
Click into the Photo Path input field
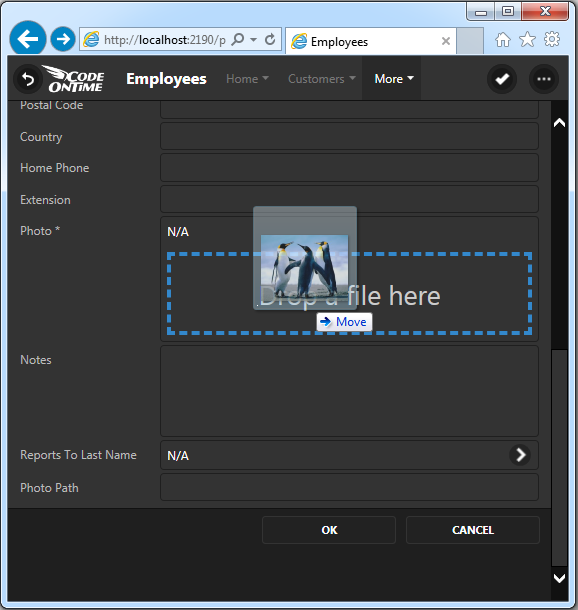pyautogui.click(x=349, y=487)
